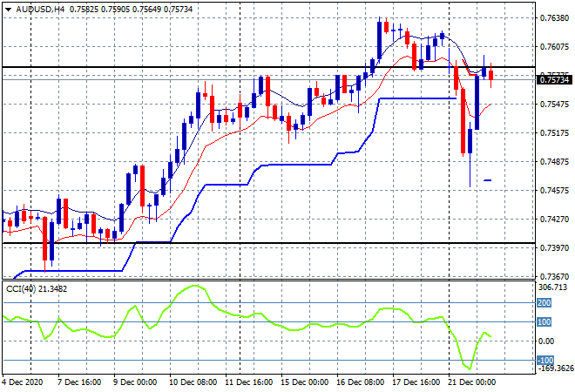Select the 0.75475 price axis label

click(554, 105)
